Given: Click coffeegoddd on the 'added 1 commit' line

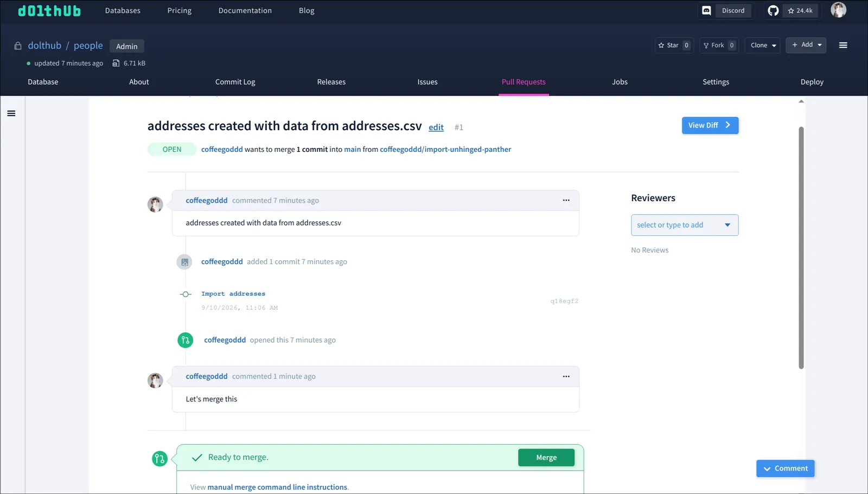Looking at the screenshot, I should [x=222, y=262].
